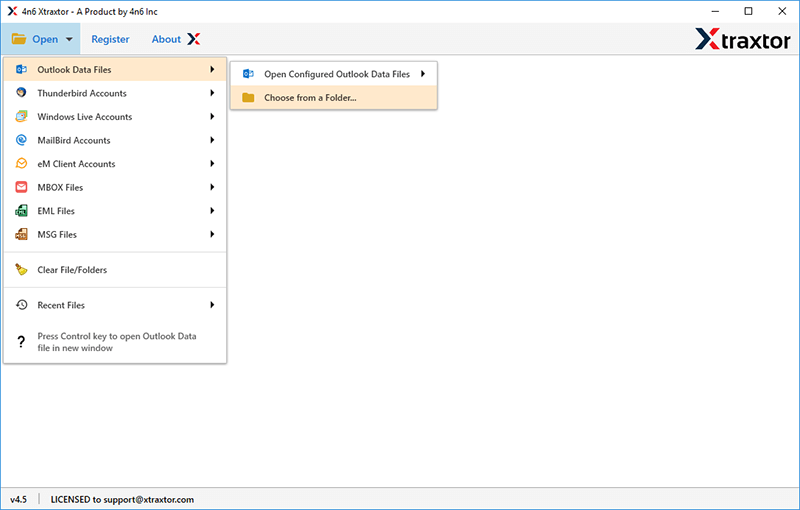Open the Recent Files menu entry
This screenshot has width=800, height=510.
(115, 305)
